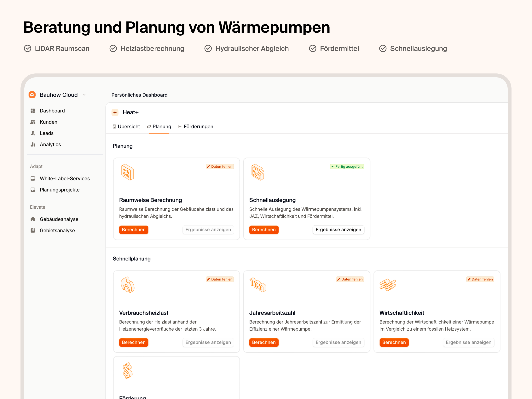
Task: Click Berechnen on Raumweise Berechnung card
Action: tap(134, 230)
